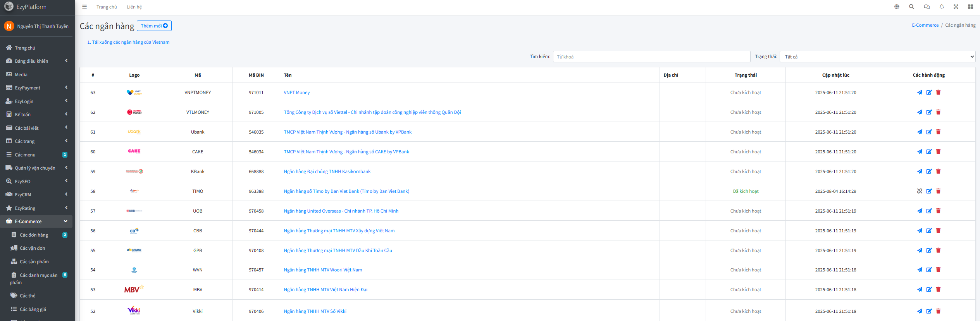Click the search magnifier icon in header
This screenshot has height=321, width=980.
911,7
